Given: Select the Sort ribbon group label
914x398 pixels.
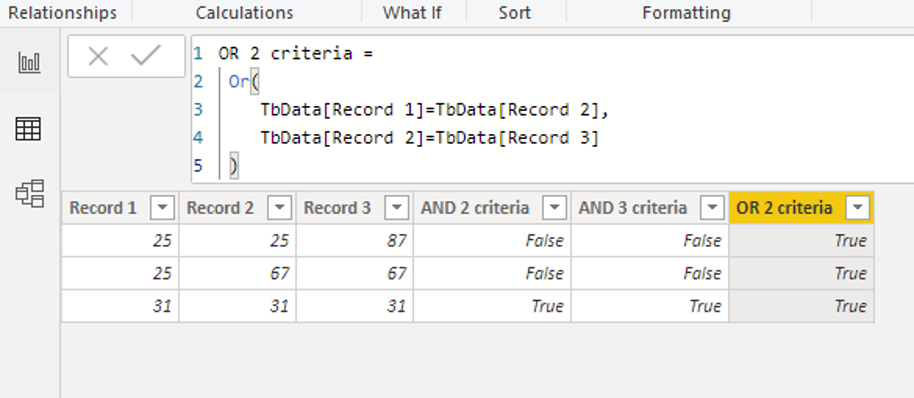Looking at the screenshot, I should (515, 13).
